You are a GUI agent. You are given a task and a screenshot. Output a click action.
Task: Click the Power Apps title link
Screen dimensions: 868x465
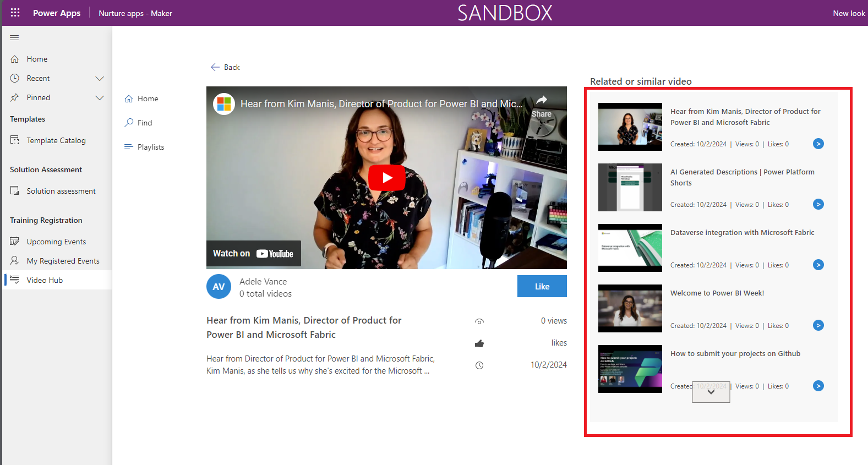pos(57,13)
